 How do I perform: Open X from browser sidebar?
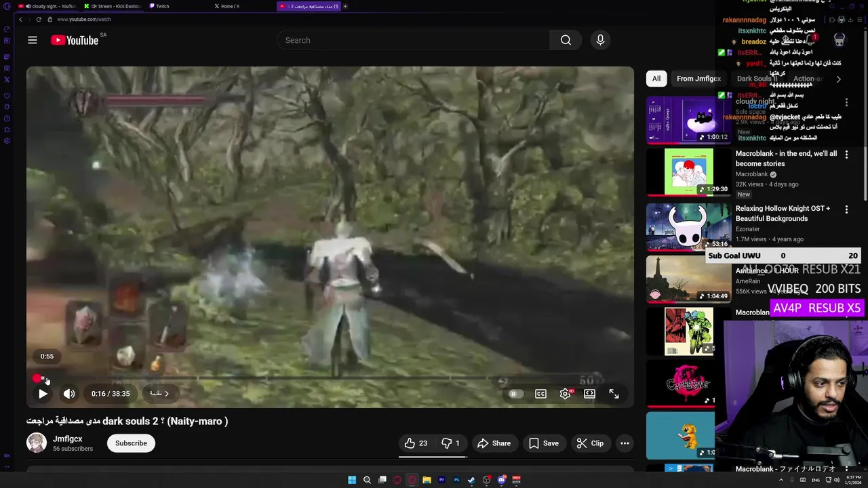tap(7, 79)
